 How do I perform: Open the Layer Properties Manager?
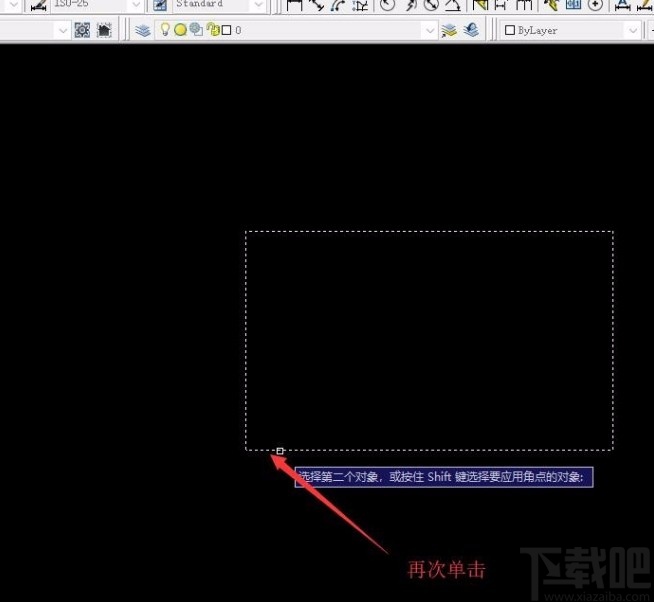coord(143,30)
